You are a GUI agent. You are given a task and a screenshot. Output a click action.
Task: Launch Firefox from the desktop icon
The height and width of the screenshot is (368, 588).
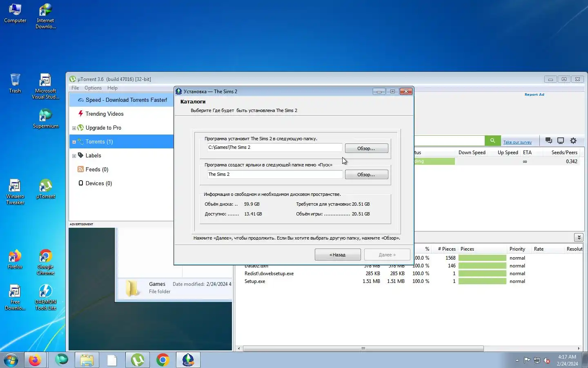(x=15, y=259)
